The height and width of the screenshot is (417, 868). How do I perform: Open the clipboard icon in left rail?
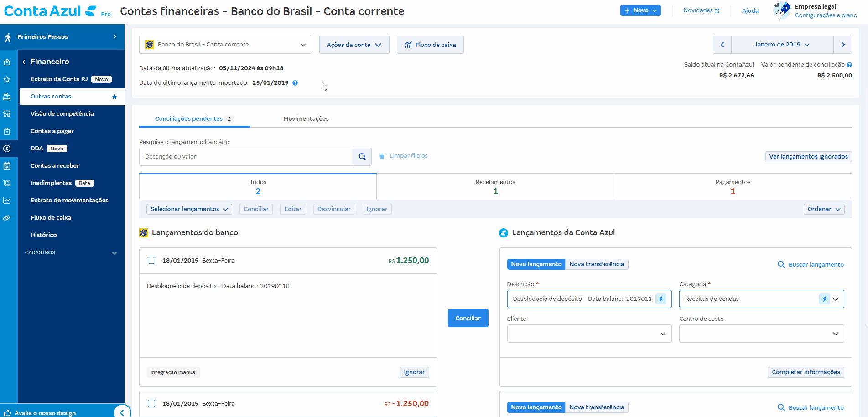coord(7,131)
